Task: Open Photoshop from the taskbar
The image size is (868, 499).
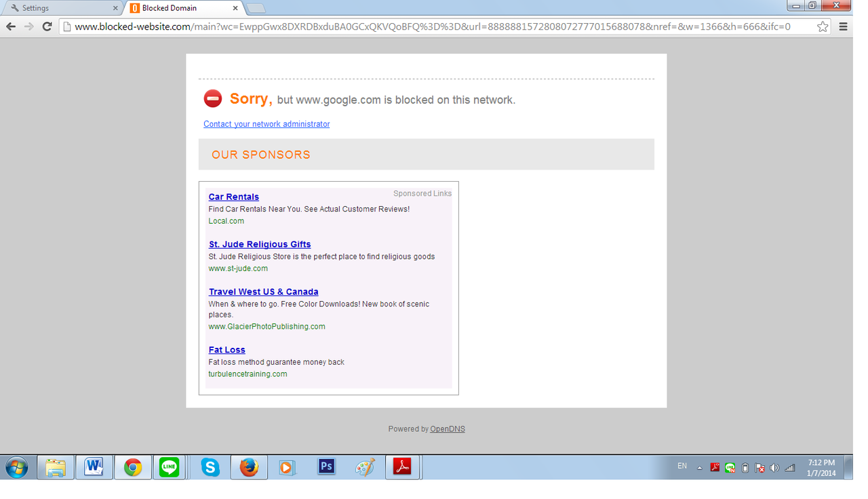Action: (327, 466)
